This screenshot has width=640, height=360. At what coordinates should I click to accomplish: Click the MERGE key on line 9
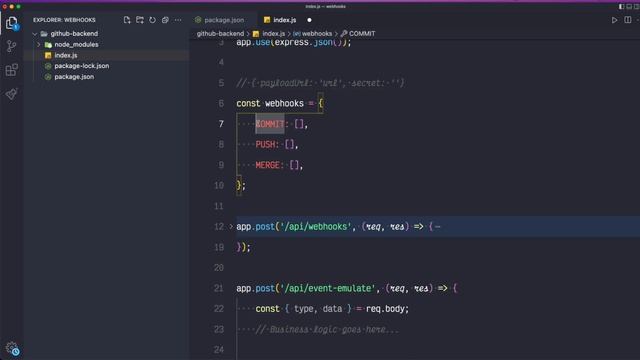click(267, 165)
